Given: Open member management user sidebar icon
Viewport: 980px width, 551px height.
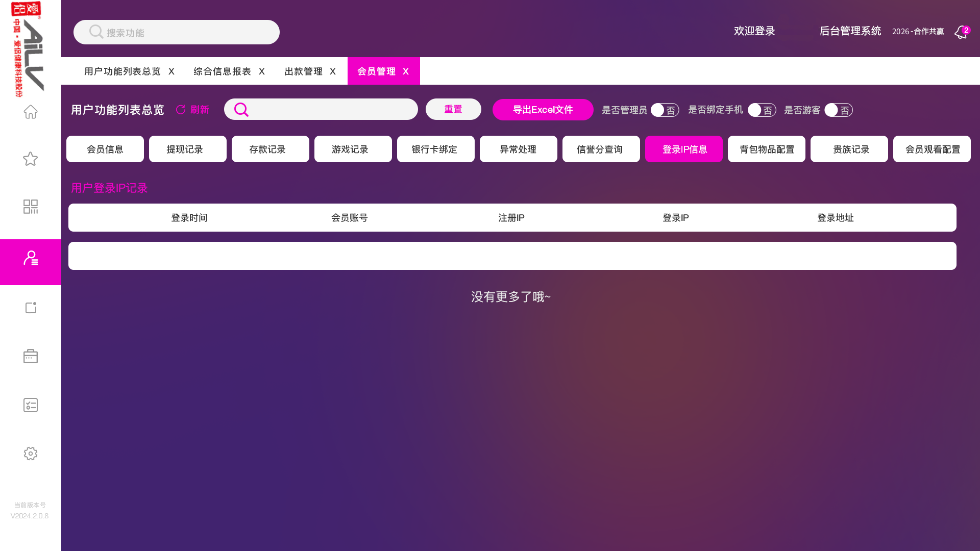Looking at the screenshot, I should pyautogui.click(x=31, y=258).
